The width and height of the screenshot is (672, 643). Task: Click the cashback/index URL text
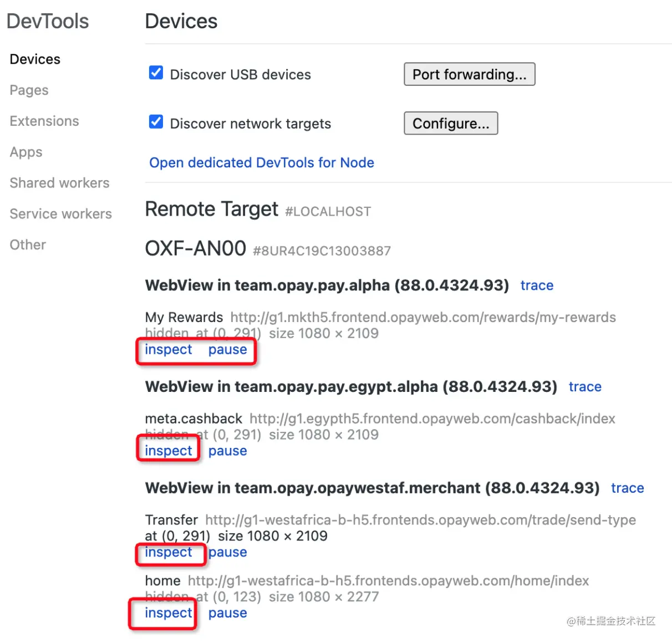432,419
